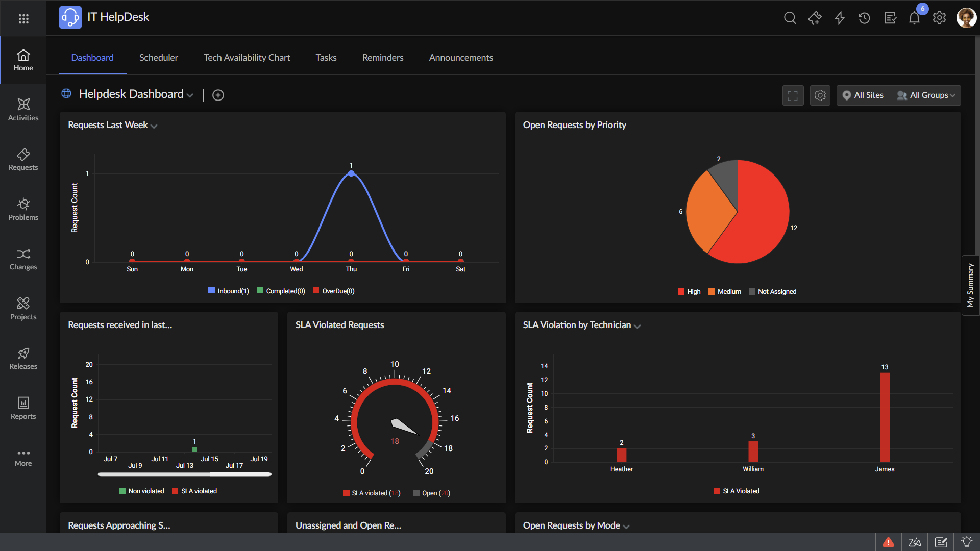Screen dimensions: 980x551
Task: Open the app launcher grid icon
Action: click(x=23, y=19)
